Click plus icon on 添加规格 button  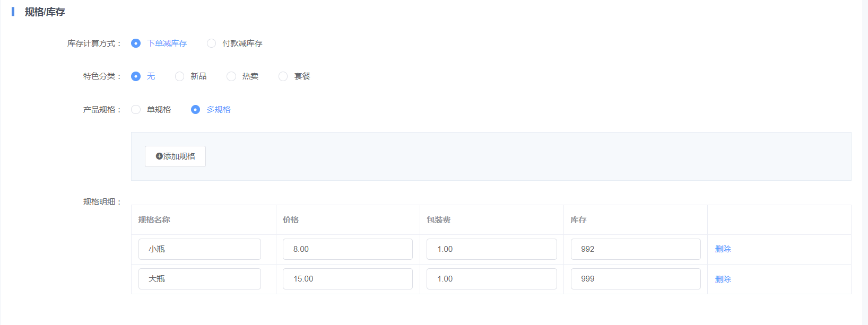(x=159, y=156)
